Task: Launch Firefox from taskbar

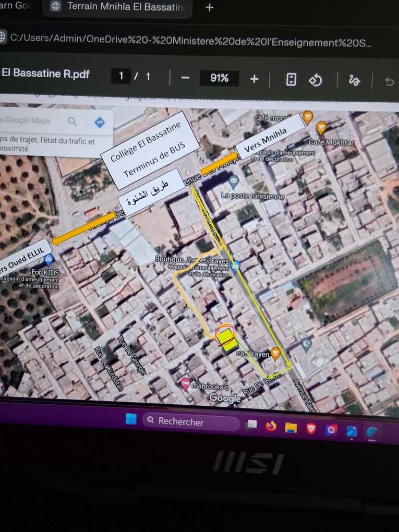Action: pos(270,426)
